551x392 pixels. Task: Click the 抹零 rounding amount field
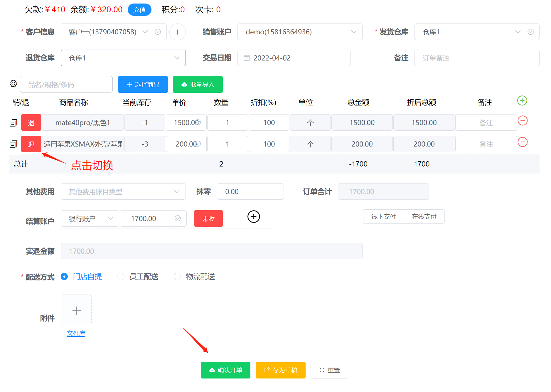250,191
